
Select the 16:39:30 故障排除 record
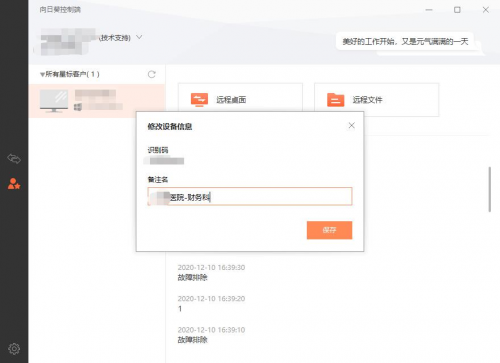(x=211, y=272)
